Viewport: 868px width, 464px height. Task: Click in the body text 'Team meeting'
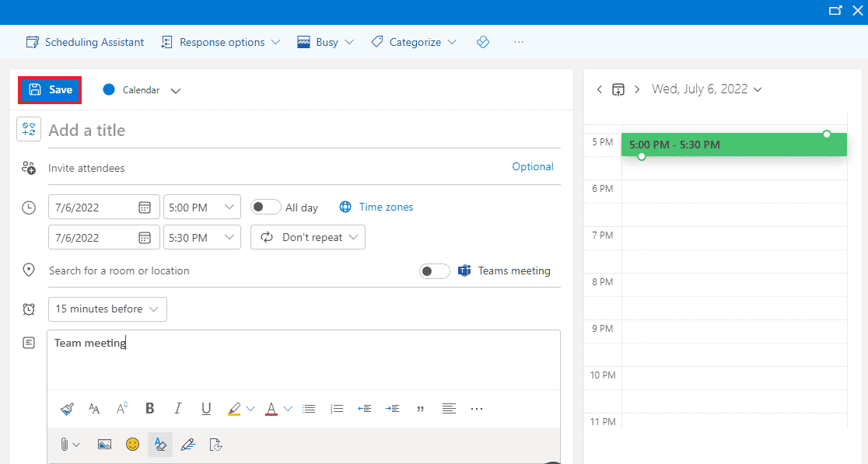coord(89,343)
